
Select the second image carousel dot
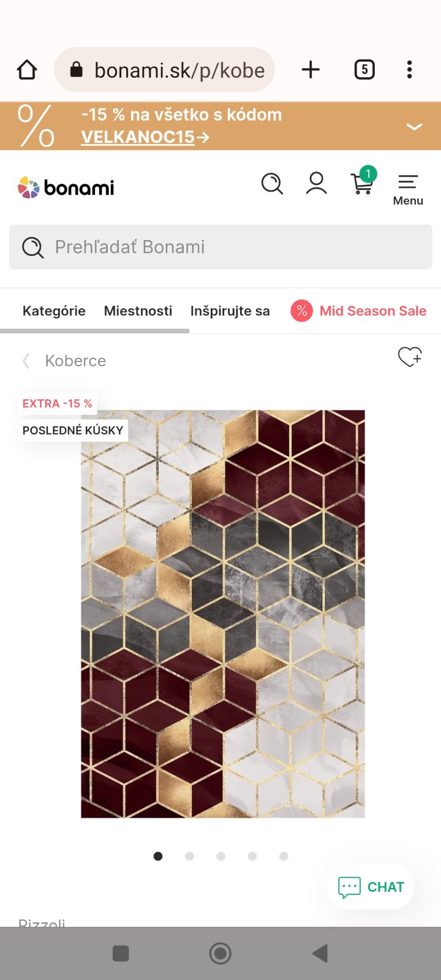pyautogui.click(x=189, y=856)
